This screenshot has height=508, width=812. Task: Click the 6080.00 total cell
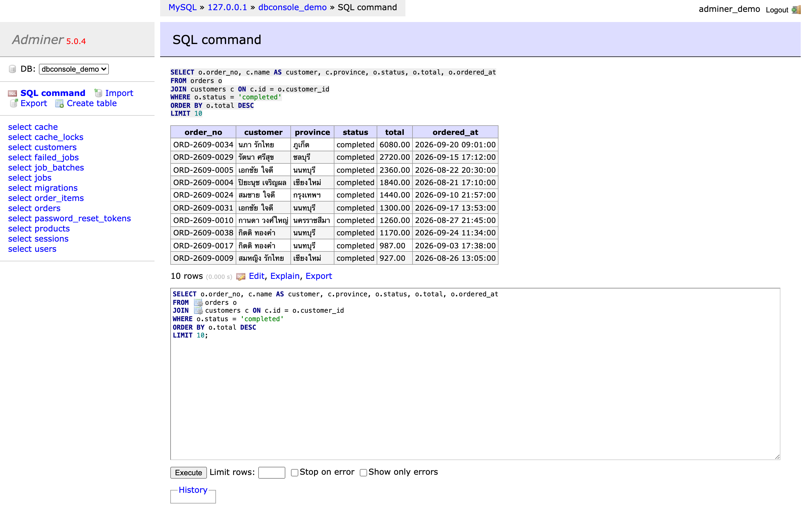click(395, 144)
